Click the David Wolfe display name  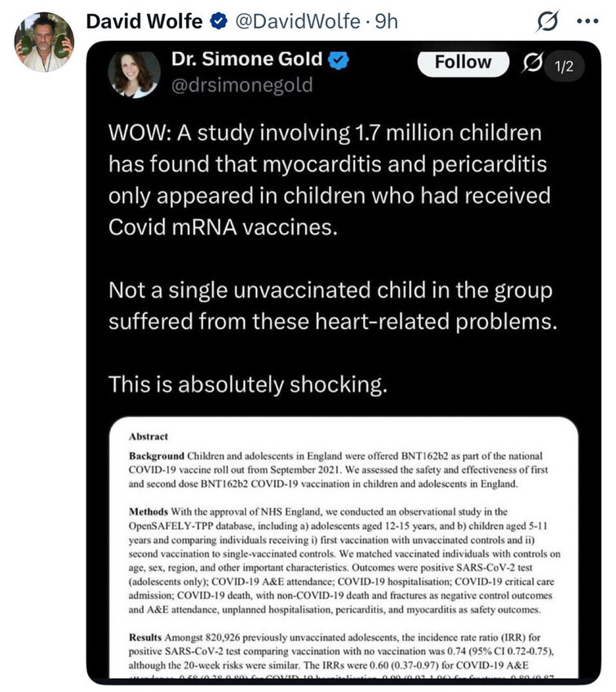[144, 21]
